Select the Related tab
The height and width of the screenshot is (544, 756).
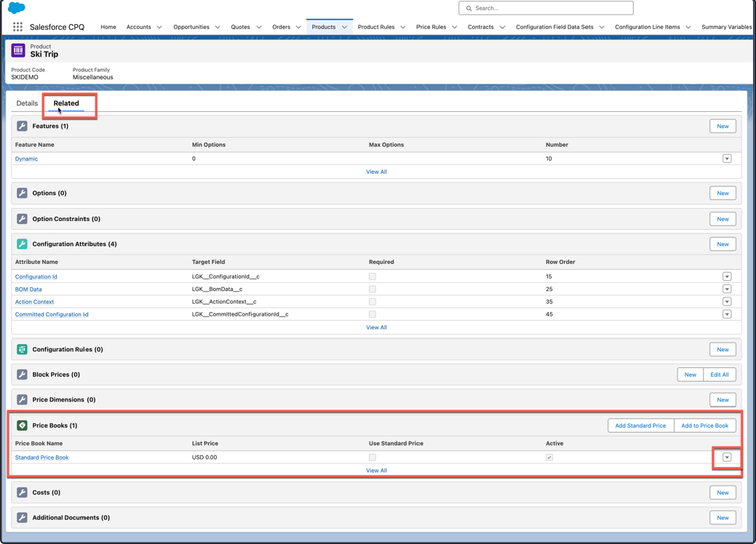(66, 103)
